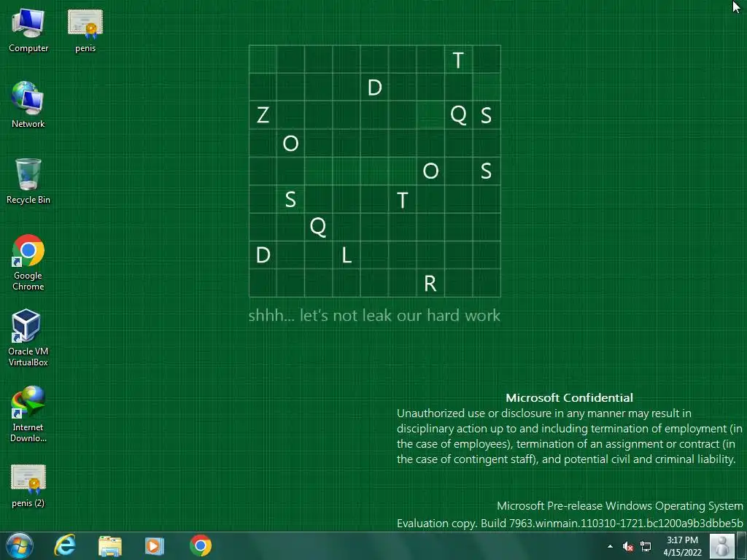The image size is (747, 560).
Task: Open the Start menu orb
Action: (20, 545)
